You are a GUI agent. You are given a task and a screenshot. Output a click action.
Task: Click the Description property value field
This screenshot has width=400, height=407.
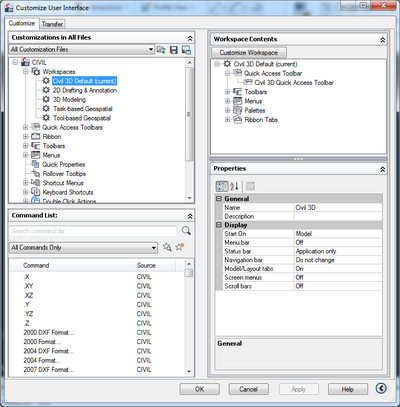point(338,216)
